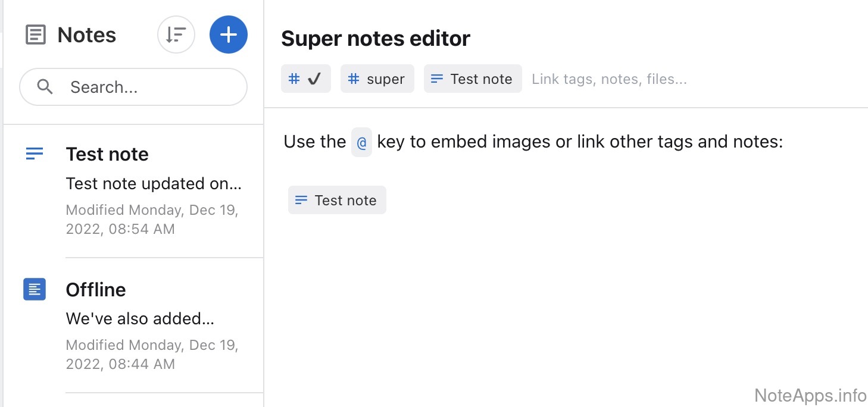Click the blue plus button to create note

(229, 35)
